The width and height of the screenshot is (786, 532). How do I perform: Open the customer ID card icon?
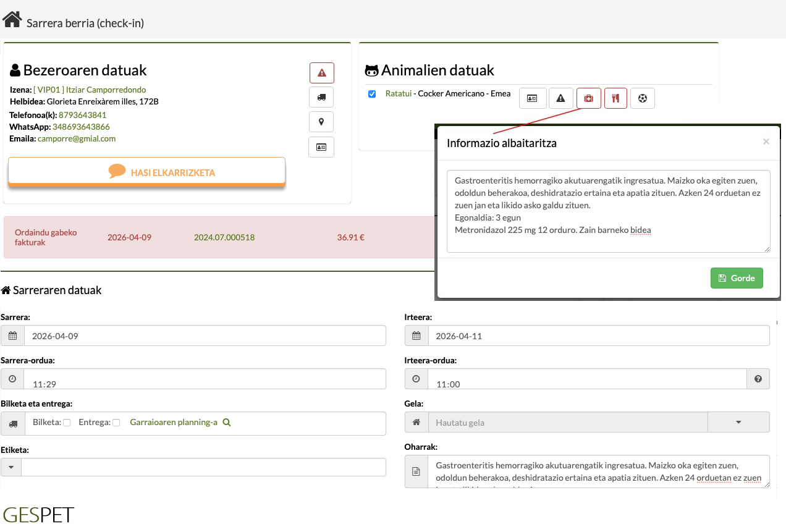coord(321,147)
